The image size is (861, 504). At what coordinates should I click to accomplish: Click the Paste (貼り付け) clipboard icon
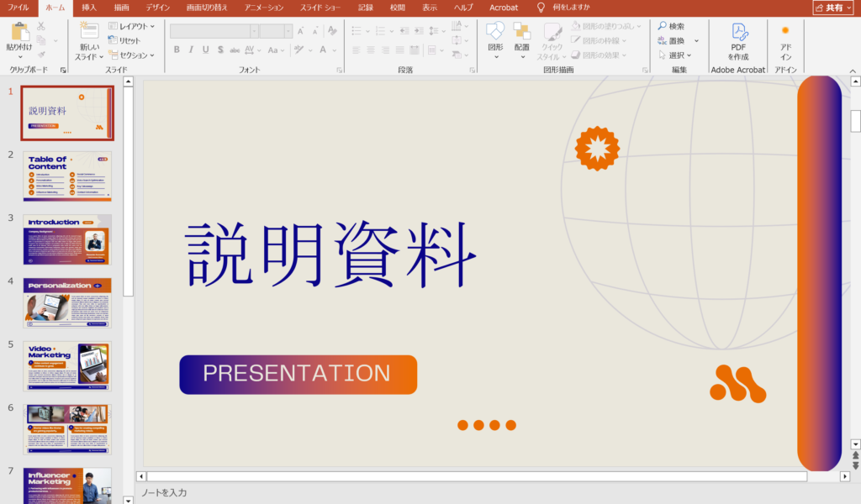[x=19, y=34]
